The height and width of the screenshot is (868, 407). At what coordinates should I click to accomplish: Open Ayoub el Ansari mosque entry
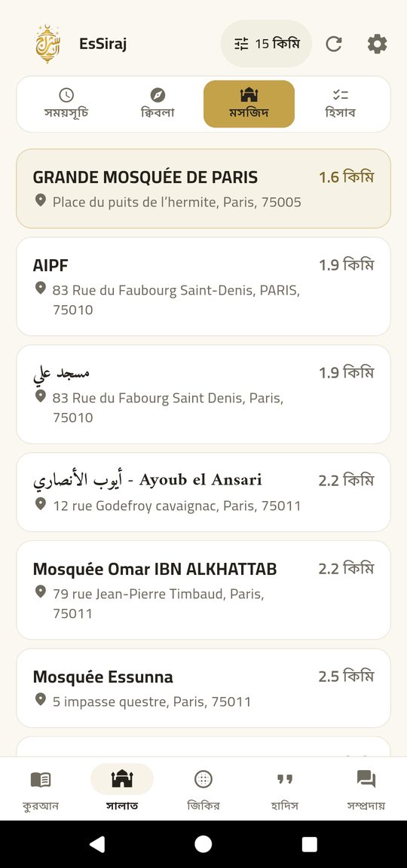[203, 492]
